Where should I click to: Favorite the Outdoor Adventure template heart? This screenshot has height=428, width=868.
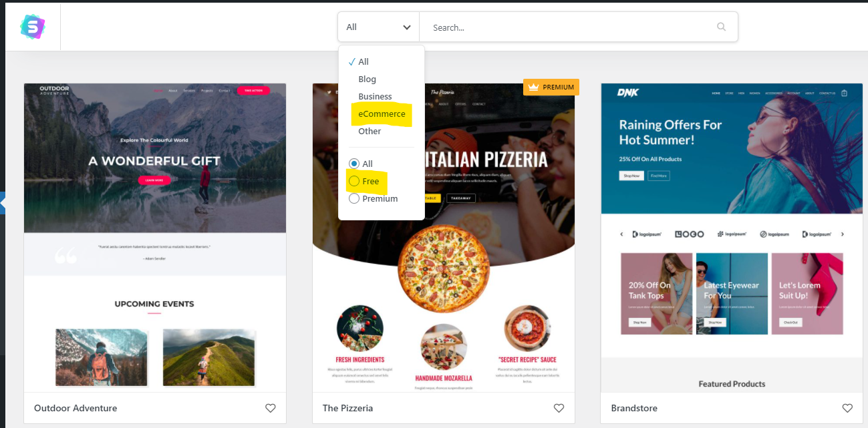(x=270, y=408)
